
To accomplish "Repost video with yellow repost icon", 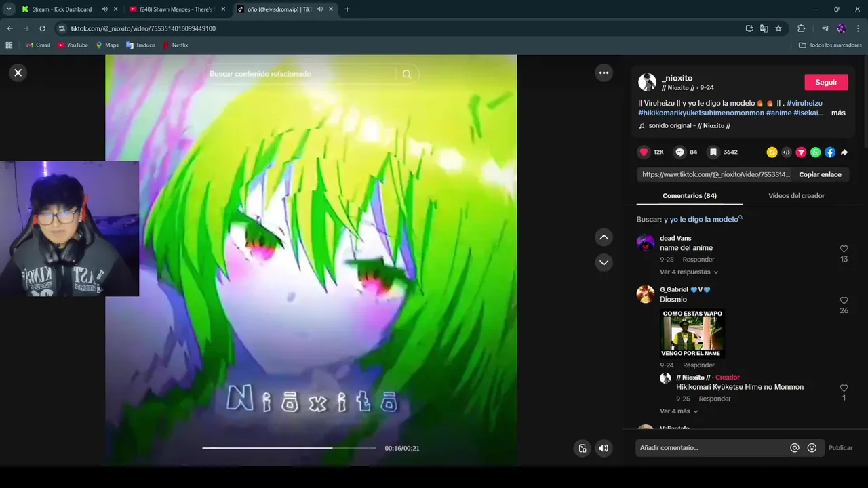I will tap(772, 152).
